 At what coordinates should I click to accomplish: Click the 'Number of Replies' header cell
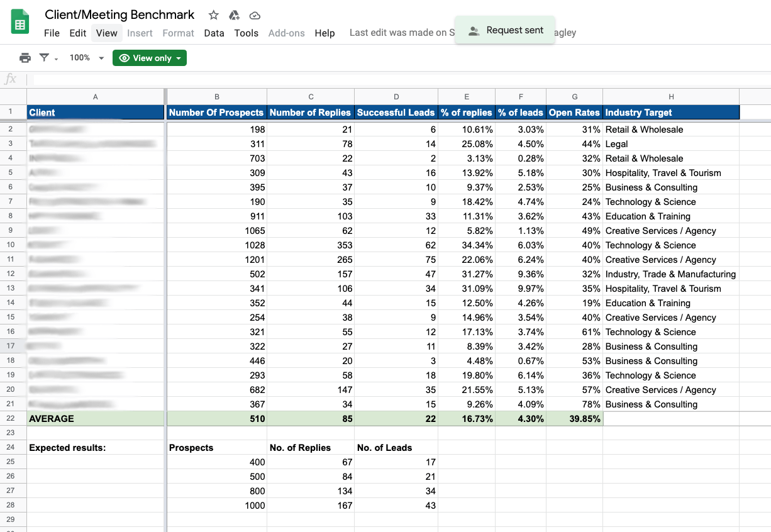pyautogui.click(x=311, y=113)
